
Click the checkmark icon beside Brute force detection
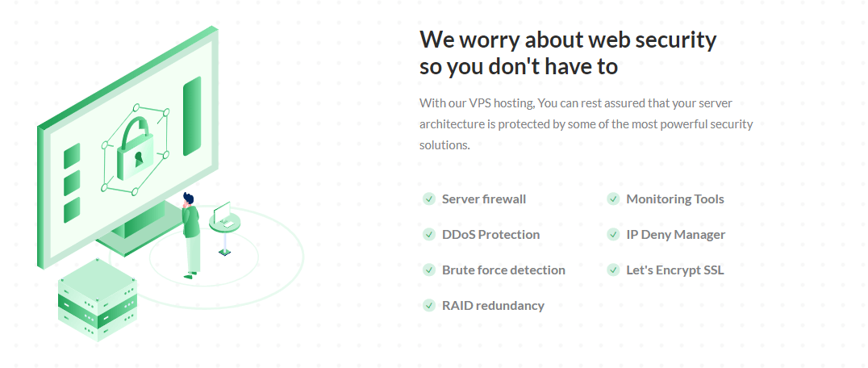429,270
